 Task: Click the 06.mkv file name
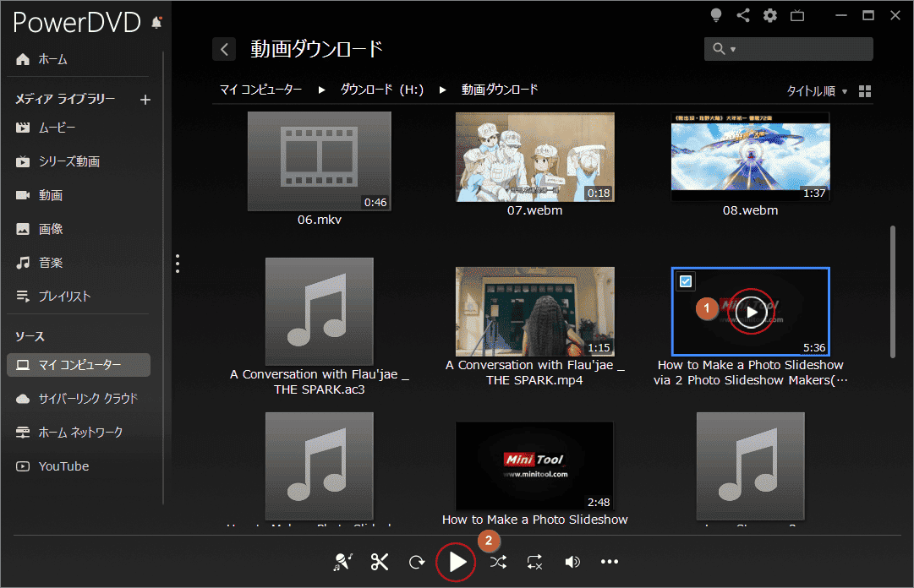pos(320,220)
